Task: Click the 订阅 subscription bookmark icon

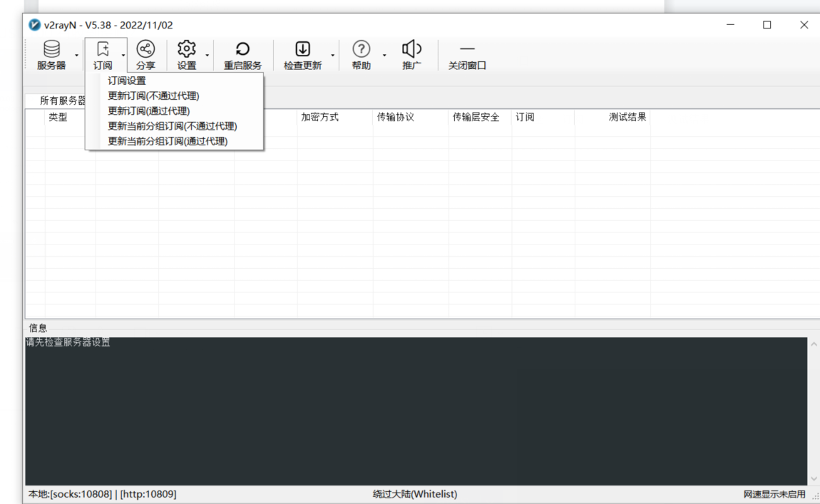Action: [103, 49]
